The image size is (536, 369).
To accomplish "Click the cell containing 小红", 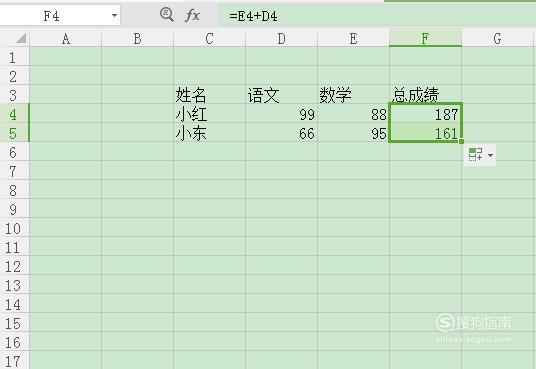I will [210, 114].
